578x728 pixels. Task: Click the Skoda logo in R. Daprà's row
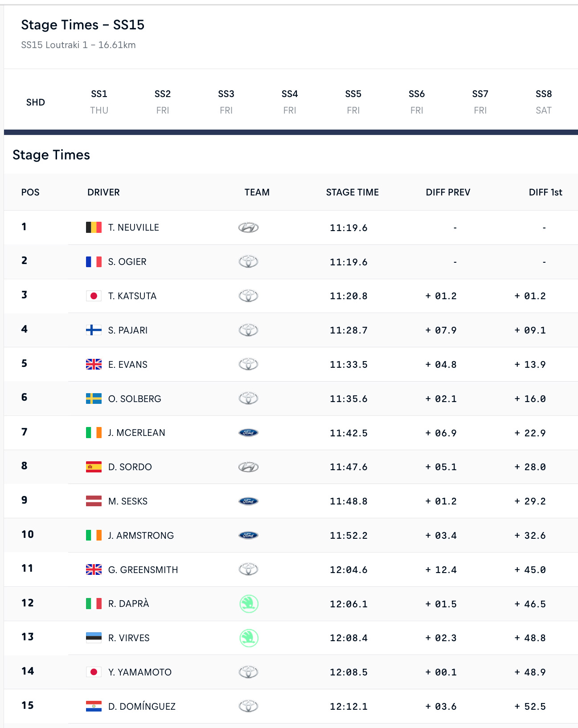(x=249, y=604)
